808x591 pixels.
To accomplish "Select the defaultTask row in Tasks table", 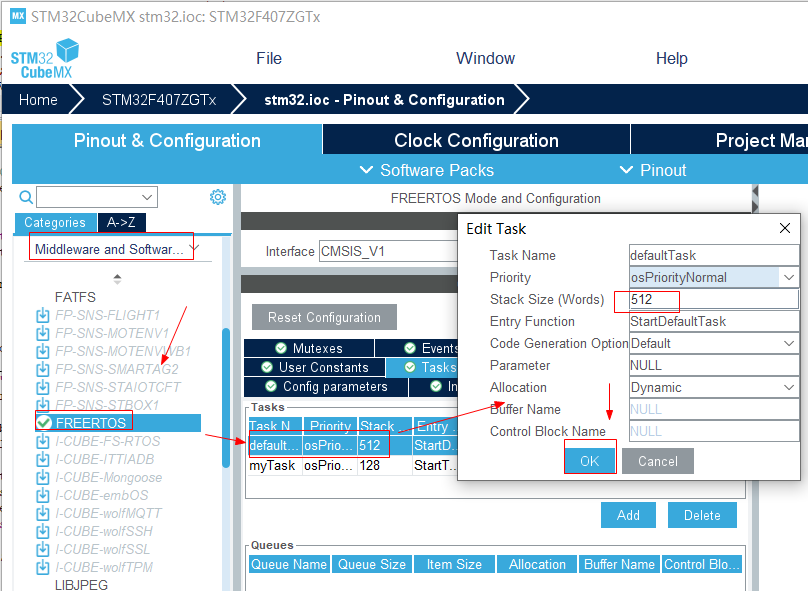I will [352, 446].
